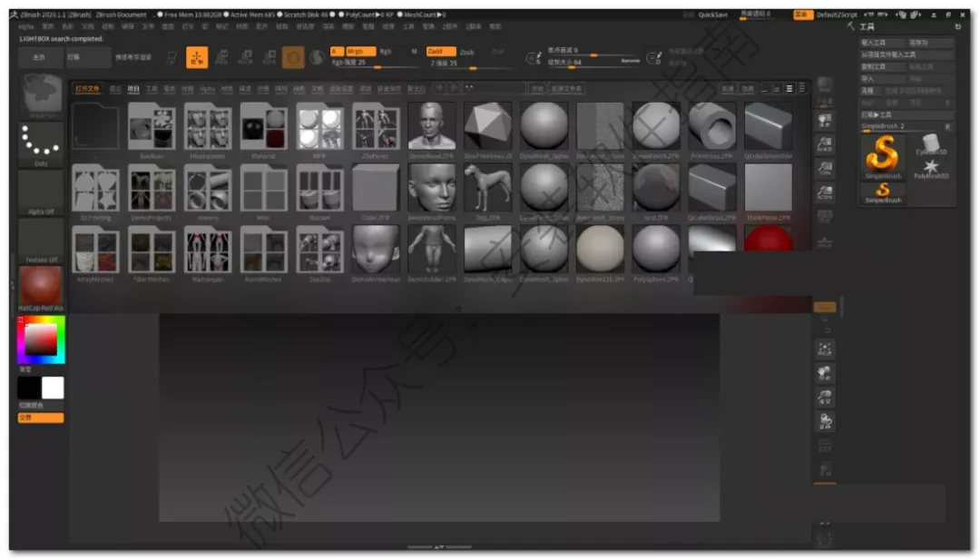Toggle the orange sphere material icon
This screenshot has height=560, width=980.
tap(292, 57)
